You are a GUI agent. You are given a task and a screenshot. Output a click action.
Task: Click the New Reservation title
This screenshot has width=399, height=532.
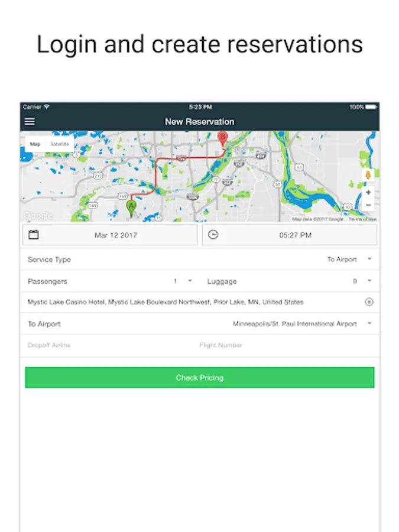tap(200, 121)
